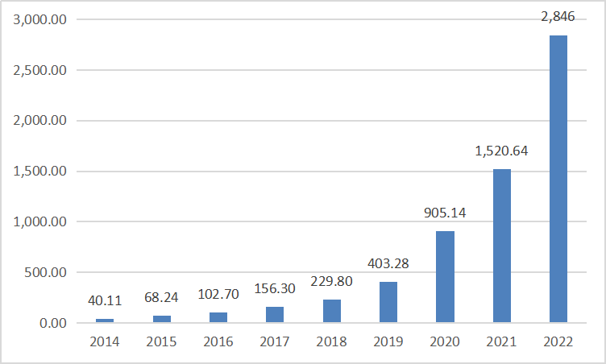
Task: Click the 403.28 data label
Action: [388, 264]
